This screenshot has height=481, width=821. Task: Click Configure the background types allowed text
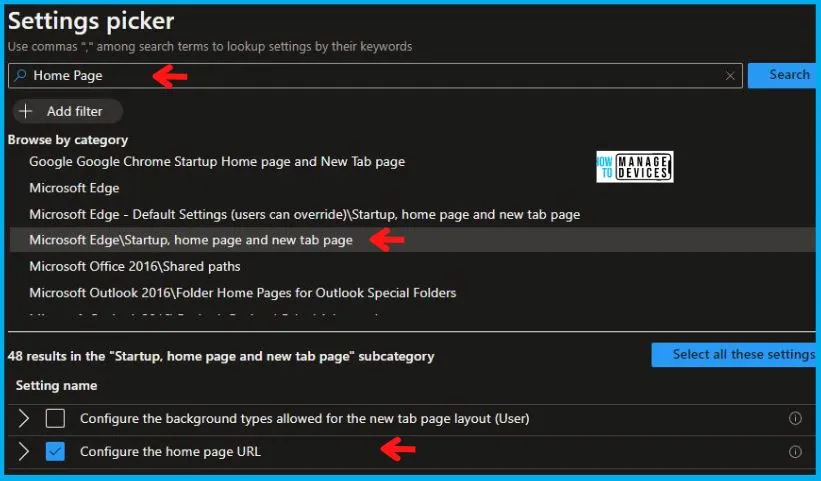click(305, 419)
